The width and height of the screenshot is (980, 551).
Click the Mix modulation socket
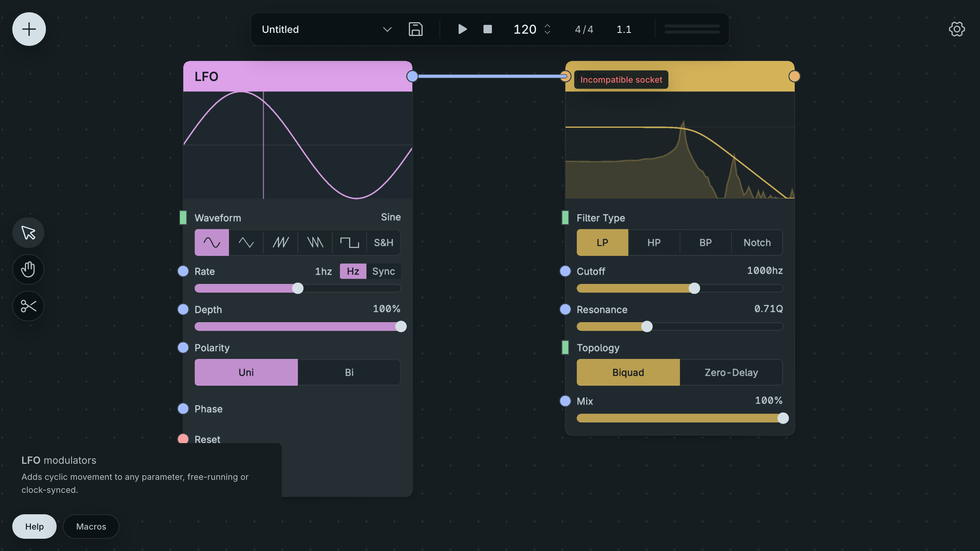(x=565, y=401)
